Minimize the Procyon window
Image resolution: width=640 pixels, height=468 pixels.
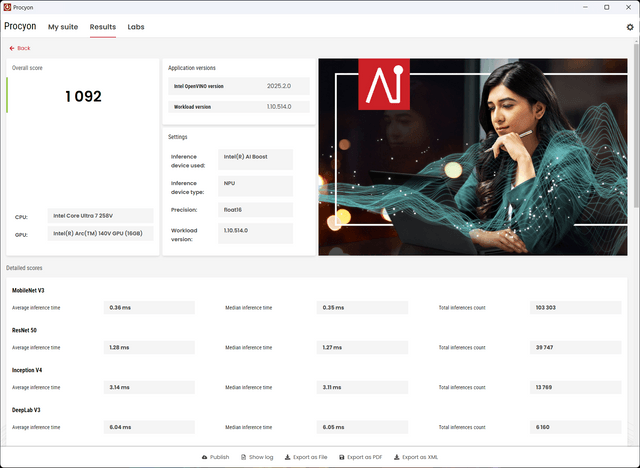585,7
